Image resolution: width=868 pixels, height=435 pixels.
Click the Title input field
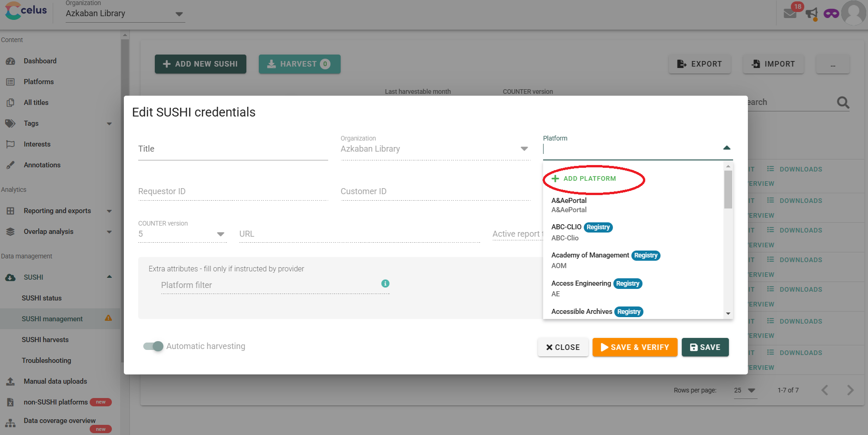tap(233, 149)
